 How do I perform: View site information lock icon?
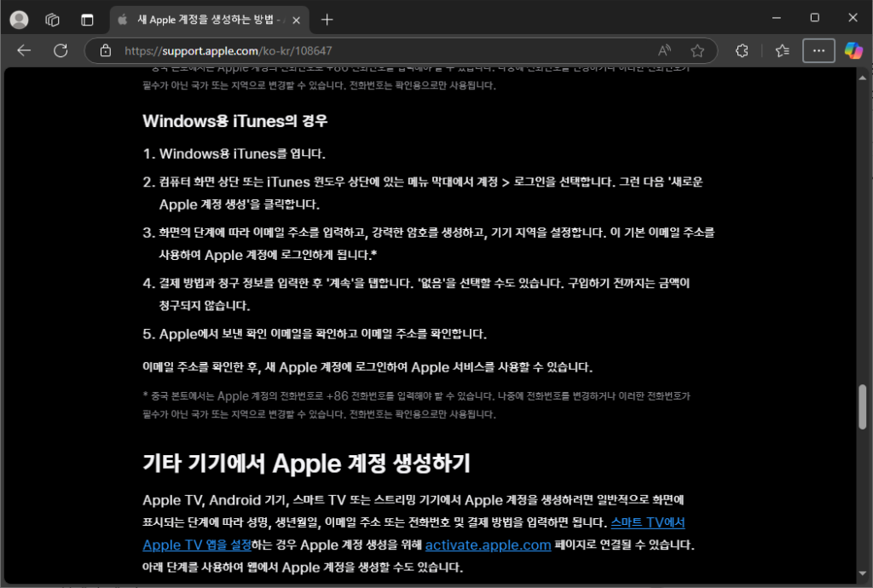point(105,50)
